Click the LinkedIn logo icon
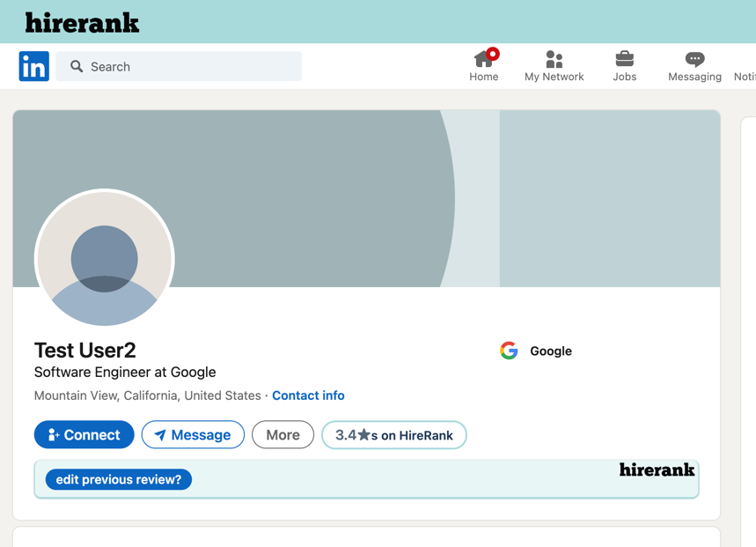756x547 pixels. 33,66
